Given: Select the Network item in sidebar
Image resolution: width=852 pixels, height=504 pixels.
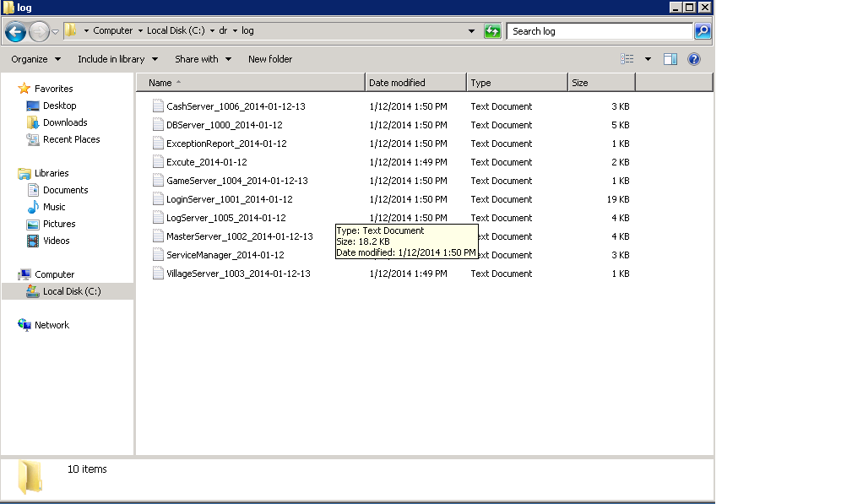Looking at the screenshot, I should tap(52, 325).
